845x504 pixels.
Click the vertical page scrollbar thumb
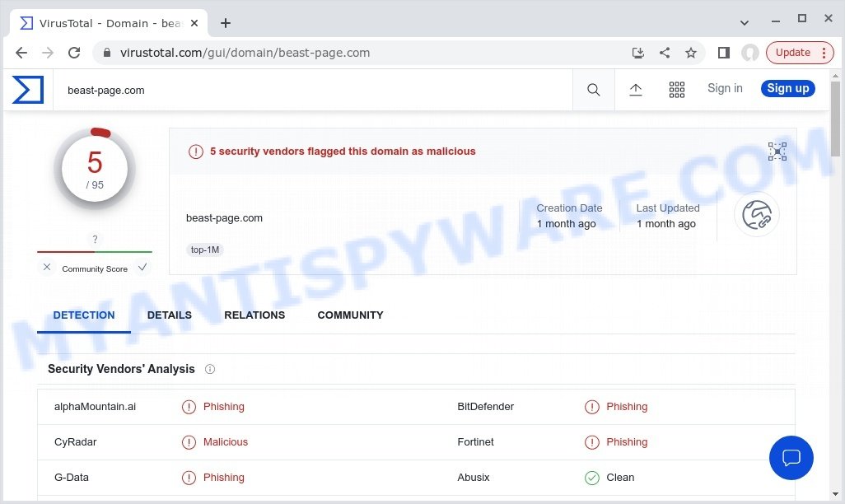(835, 119)
